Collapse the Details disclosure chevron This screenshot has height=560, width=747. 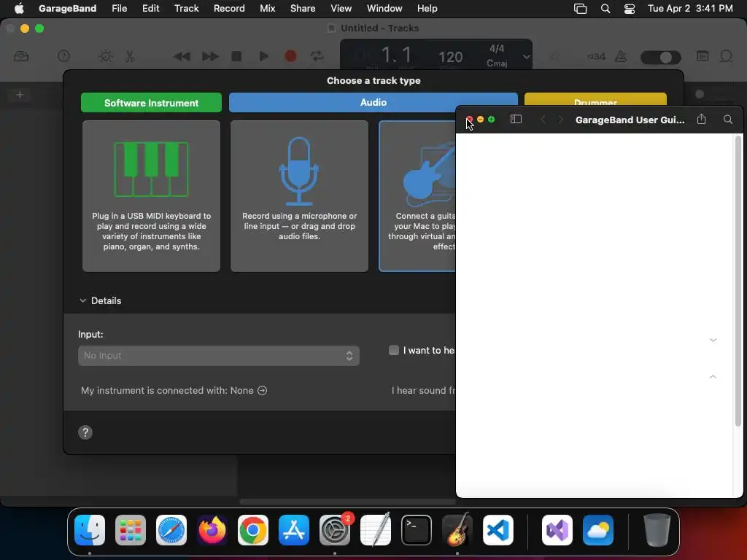point(83,300)
